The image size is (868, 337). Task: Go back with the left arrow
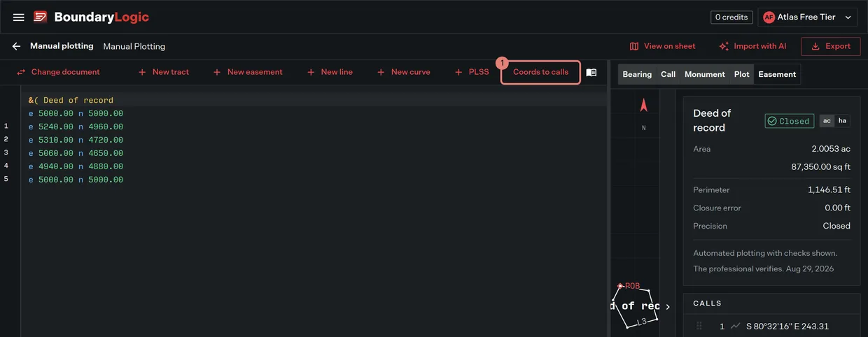(x=16, y=46)
